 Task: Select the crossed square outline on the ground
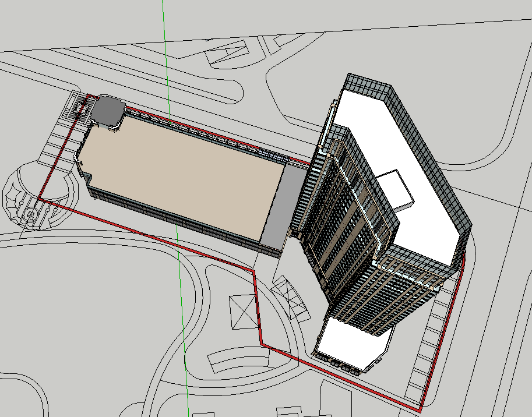[244, 312]
